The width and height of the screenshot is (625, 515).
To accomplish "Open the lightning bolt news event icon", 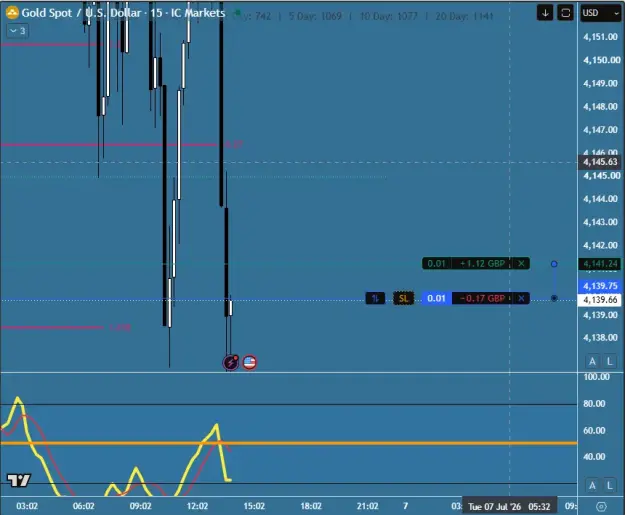I will [230, 362].
